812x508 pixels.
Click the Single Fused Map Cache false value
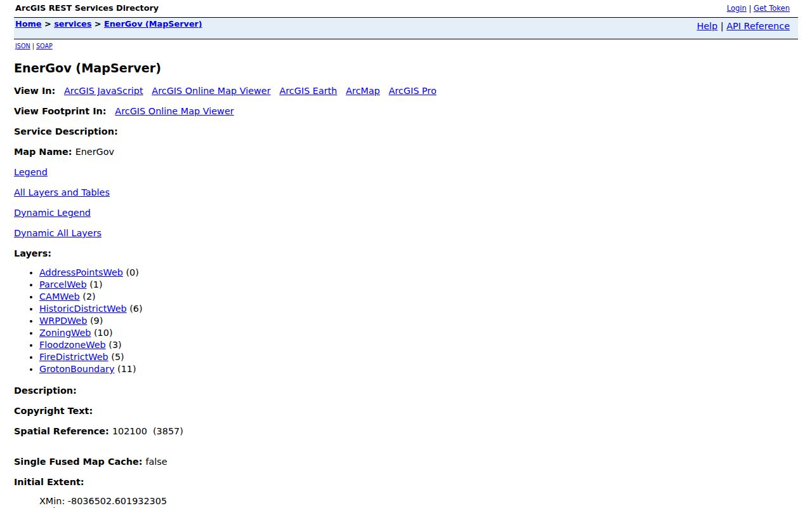coord(156,462)
